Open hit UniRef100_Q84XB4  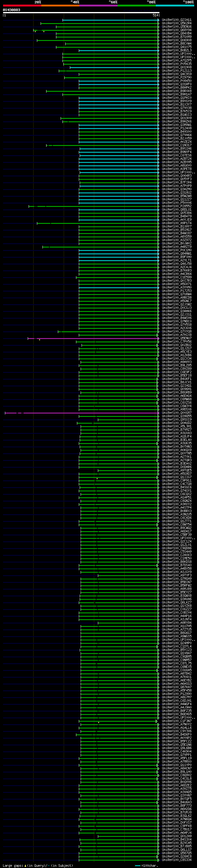pos(176,33)
